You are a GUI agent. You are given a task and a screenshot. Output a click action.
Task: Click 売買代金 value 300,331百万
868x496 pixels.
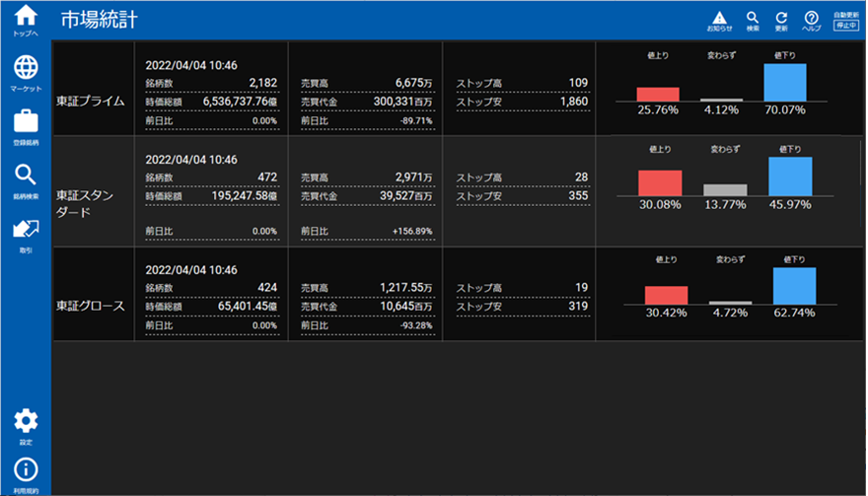403,102
